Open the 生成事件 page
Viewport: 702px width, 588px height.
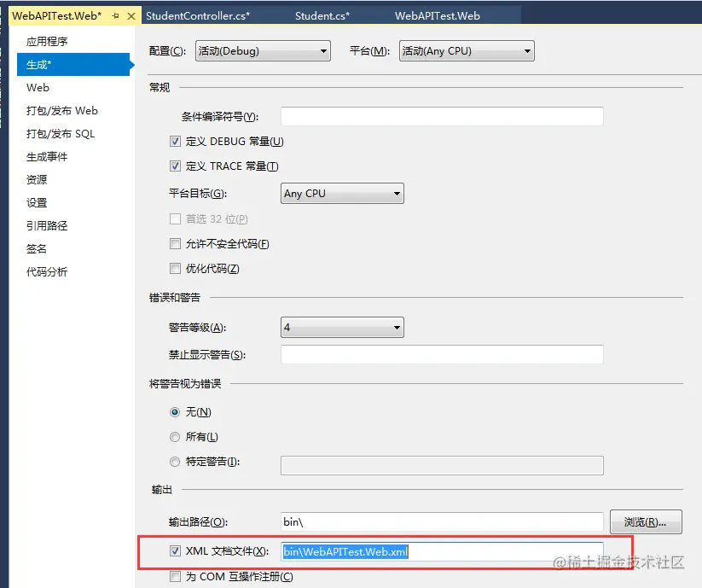point(47,157)
